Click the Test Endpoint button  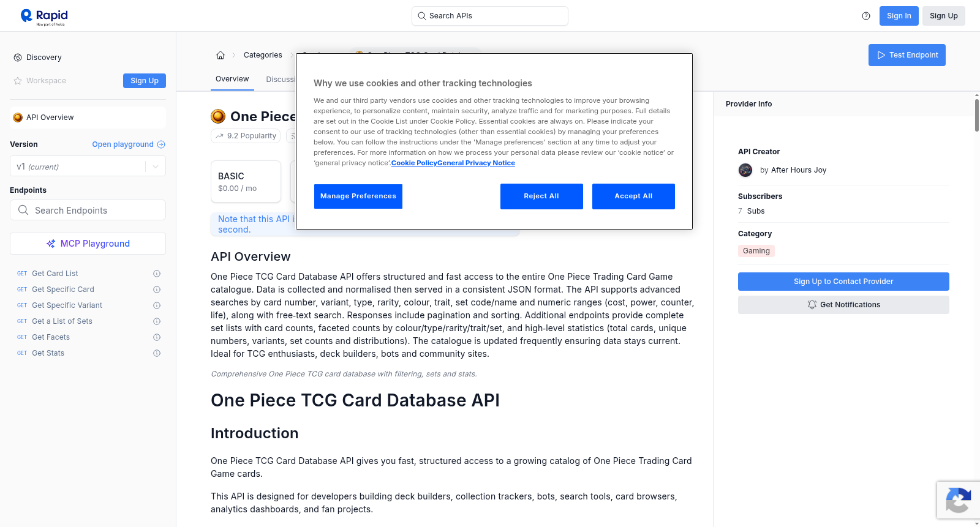[x=907, y=55]
